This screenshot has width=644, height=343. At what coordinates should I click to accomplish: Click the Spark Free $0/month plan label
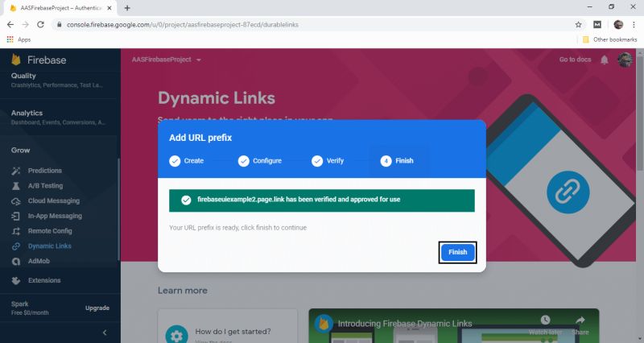tap(30, 308)
